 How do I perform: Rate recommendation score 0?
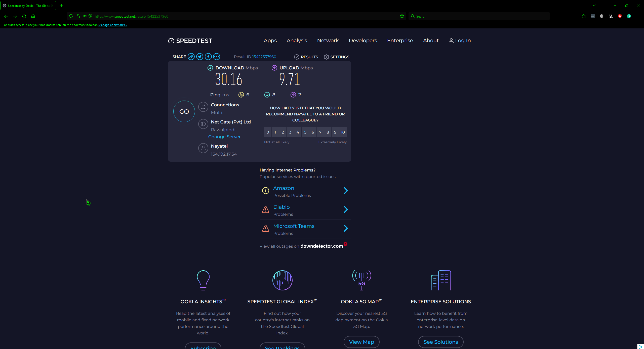click(x=268, y=132)
